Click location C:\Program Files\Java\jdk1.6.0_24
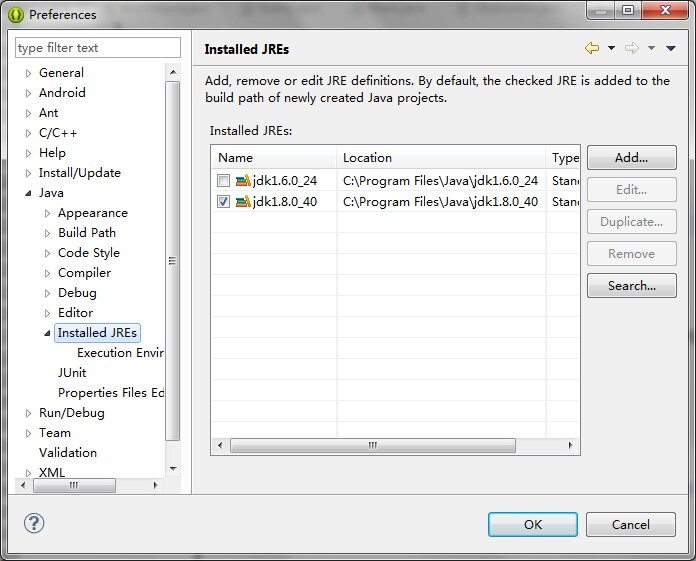 440,181
